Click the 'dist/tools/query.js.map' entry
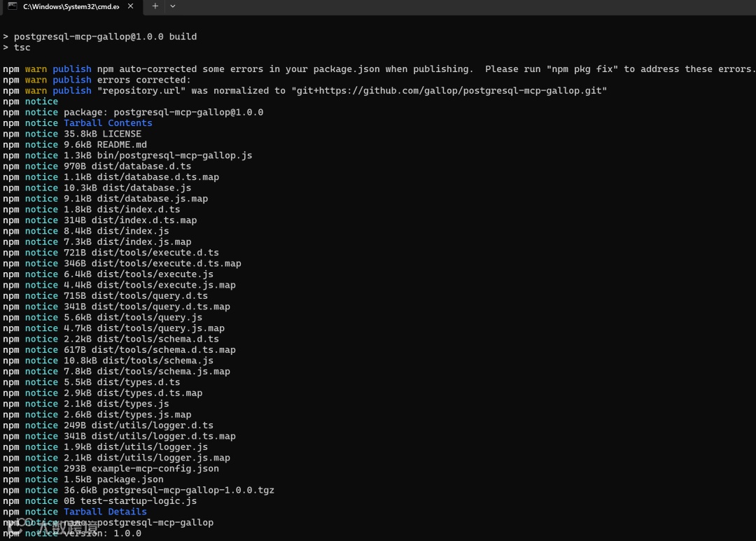756x541 pixels. [161, 328]
